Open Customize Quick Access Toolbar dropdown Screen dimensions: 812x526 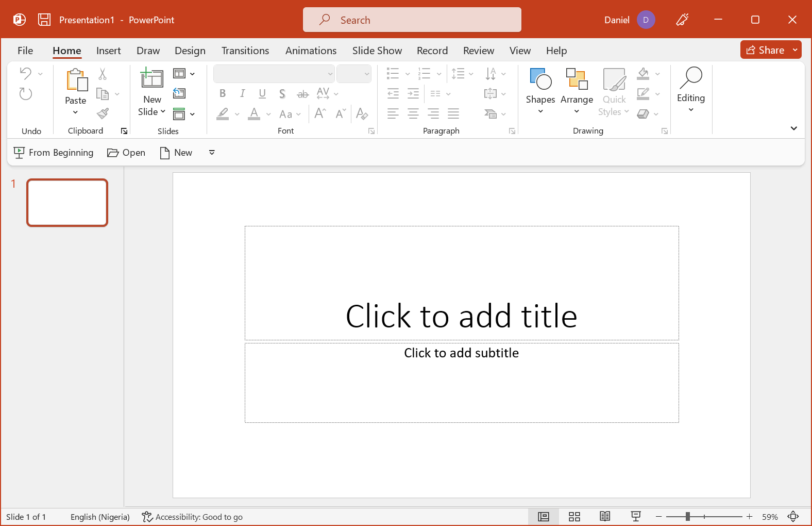pos(212,153)
